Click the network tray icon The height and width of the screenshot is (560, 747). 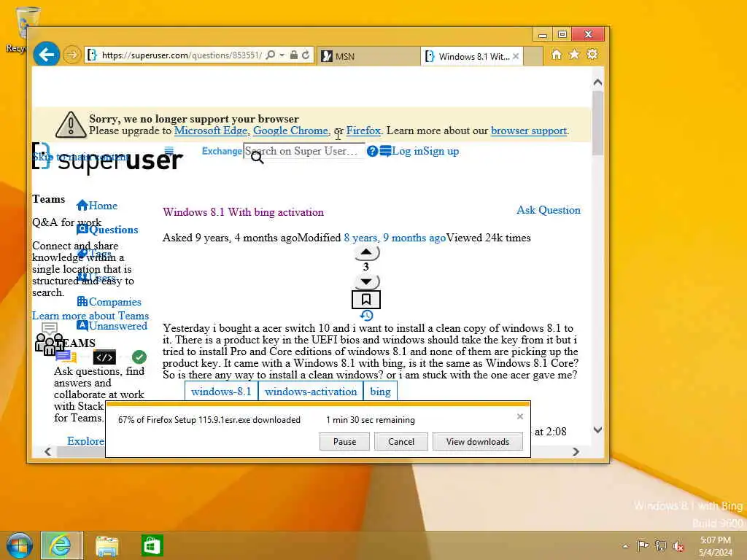coord(660,545)
